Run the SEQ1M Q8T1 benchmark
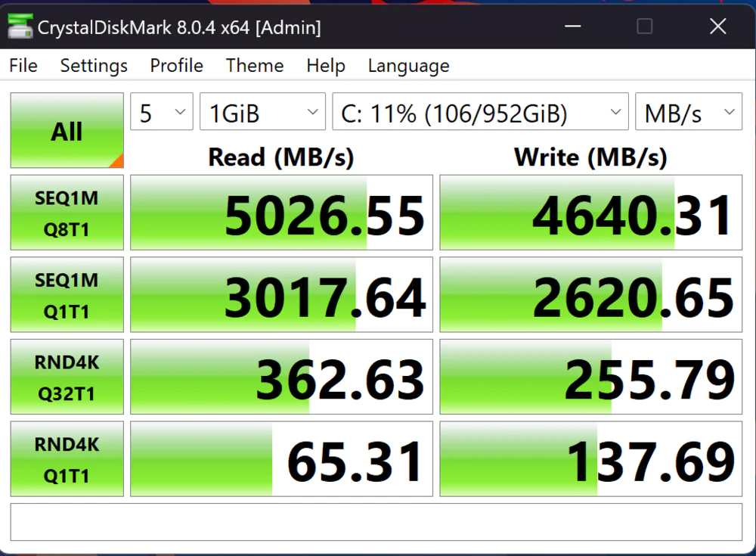Image resolution: width=756 pixels, height=556 pixels. (67, 213)
